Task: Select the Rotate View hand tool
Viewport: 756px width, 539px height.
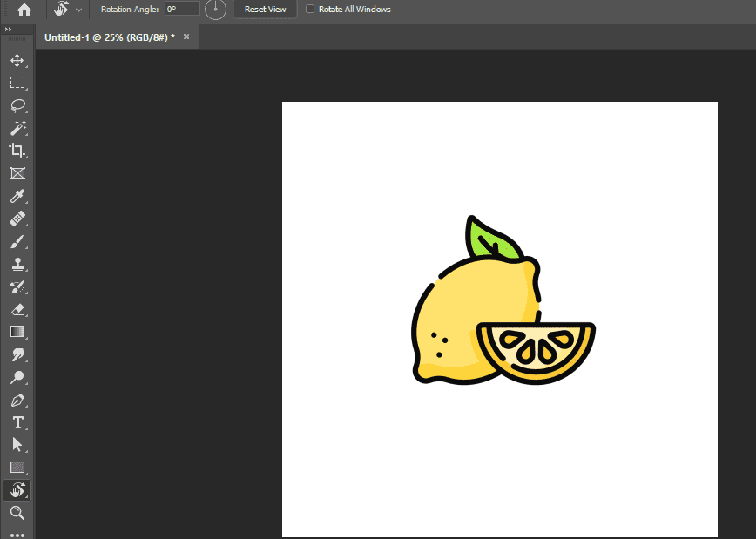Action: pyautogui.click(x=17, y=490)
